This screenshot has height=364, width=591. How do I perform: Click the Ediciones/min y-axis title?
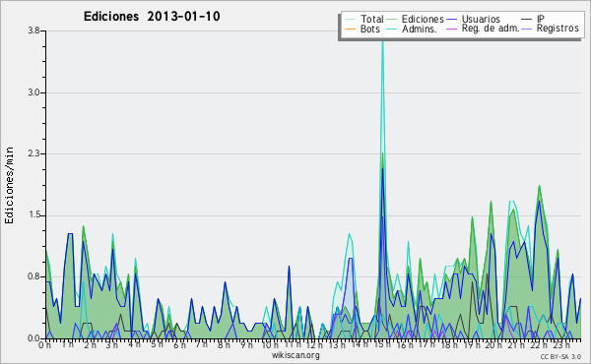click(x=9, y=185)
